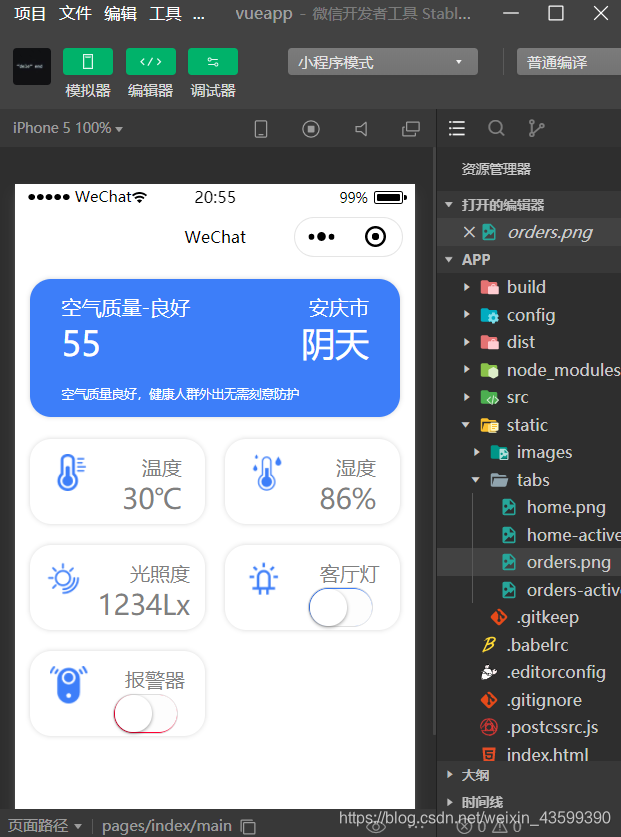Click the project avatar thumbnail in toolbar
Screen dimensions: 621x837
(32, 66)
